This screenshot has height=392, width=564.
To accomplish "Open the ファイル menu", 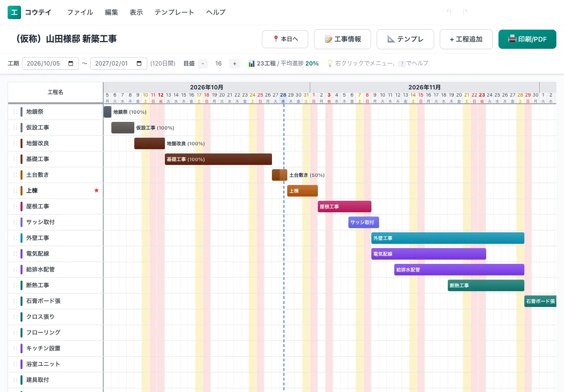I will [x=80, y=12].
